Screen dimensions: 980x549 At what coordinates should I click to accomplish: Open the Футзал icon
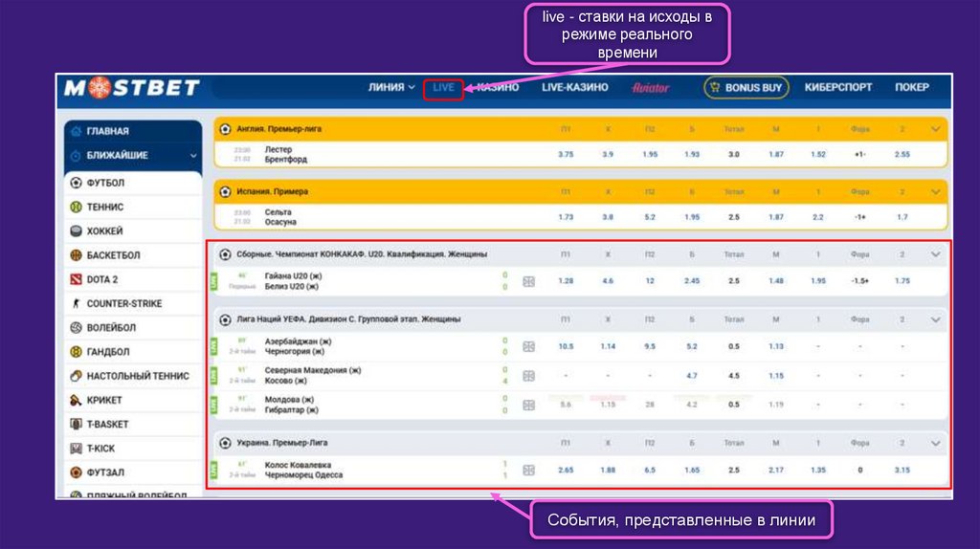tap(76, 472)
